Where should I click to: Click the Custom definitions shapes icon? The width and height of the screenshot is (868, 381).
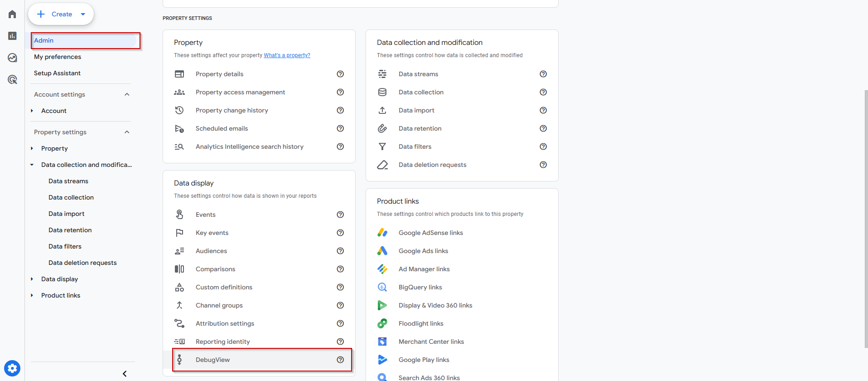click(x=179, y=287)
